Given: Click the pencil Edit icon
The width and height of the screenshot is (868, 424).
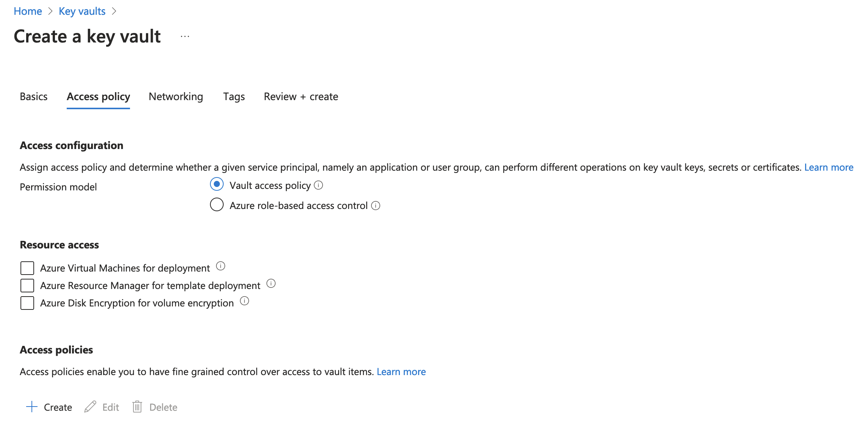Looking at the screenshot, I should (90, 407).
